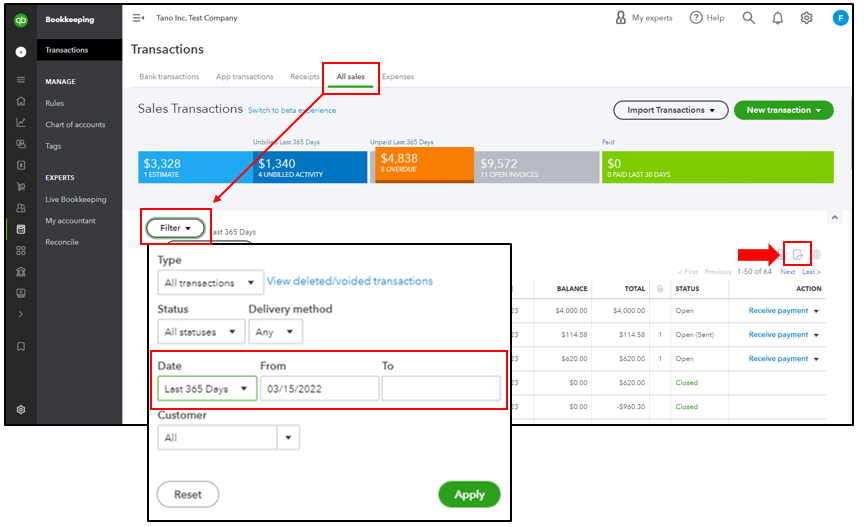Click the square document icon in the left rail
867x527 pixels.
(21, 165)
